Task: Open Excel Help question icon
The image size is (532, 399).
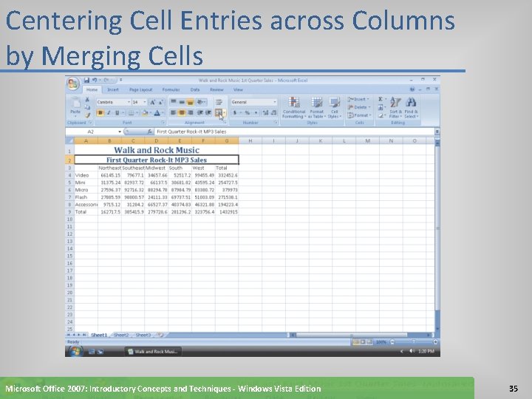Action: (412, 89)
